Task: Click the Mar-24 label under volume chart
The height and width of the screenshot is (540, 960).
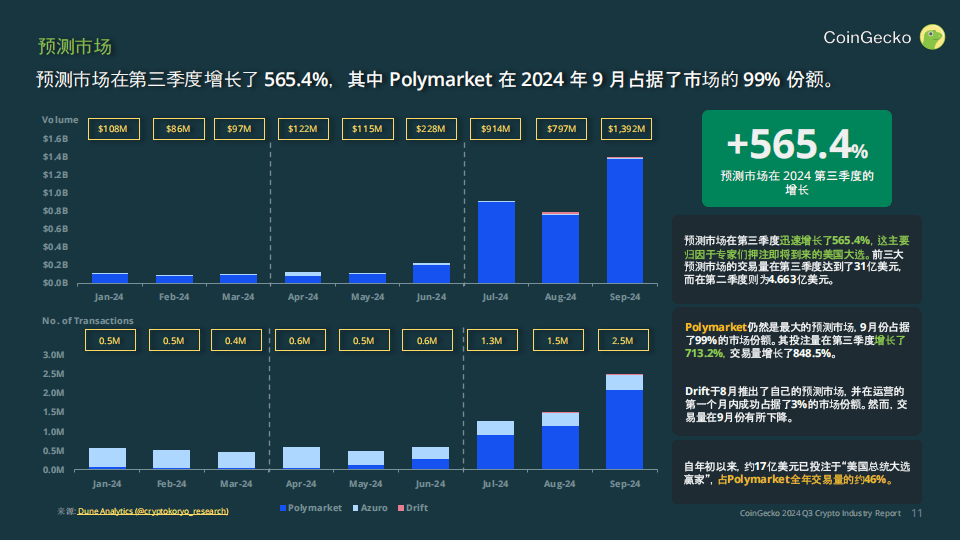Action: click(x=238, y=297)
